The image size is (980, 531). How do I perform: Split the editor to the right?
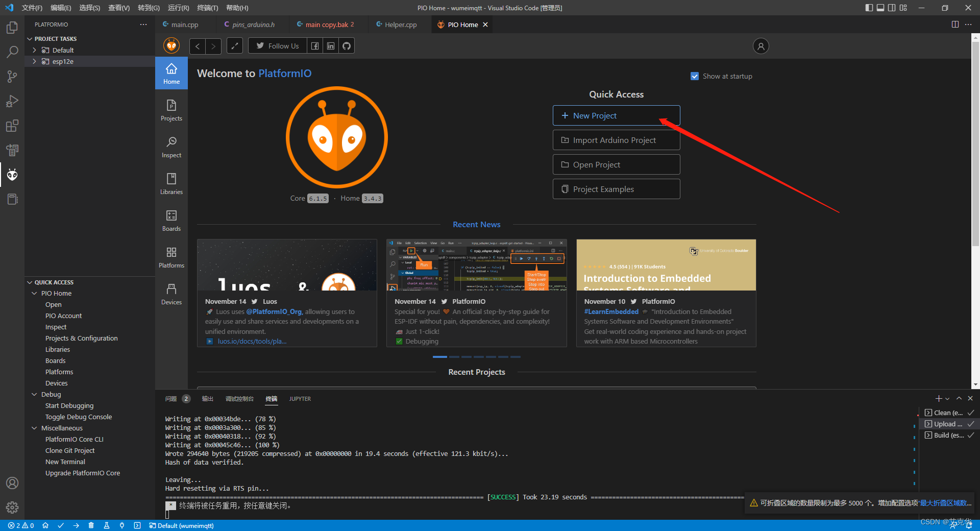click(955, 25)
